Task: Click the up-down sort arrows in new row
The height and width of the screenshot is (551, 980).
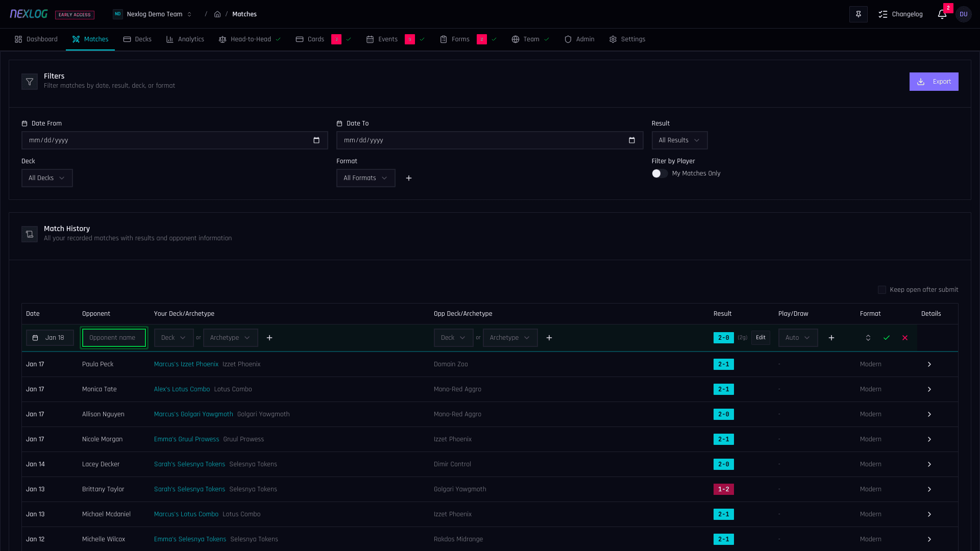Action: pyautogui.click(x=868, y=338)
